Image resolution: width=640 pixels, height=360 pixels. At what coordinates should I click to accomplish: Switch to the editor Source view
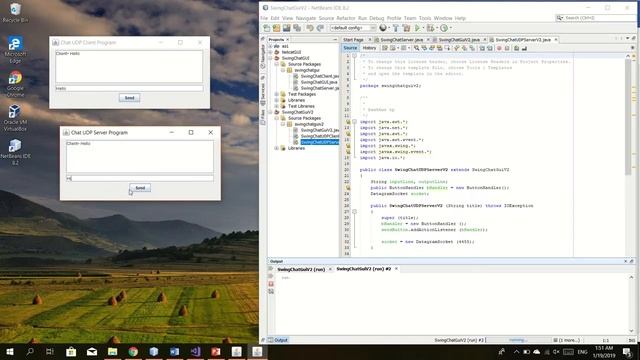point(350,48)
